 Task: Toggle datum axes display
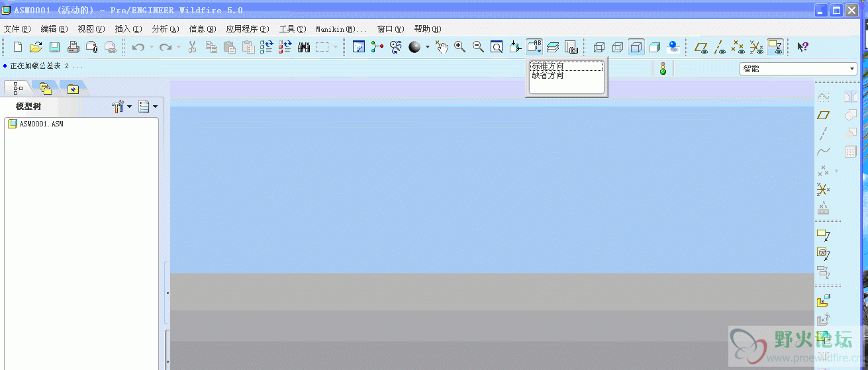coord(719,47)
